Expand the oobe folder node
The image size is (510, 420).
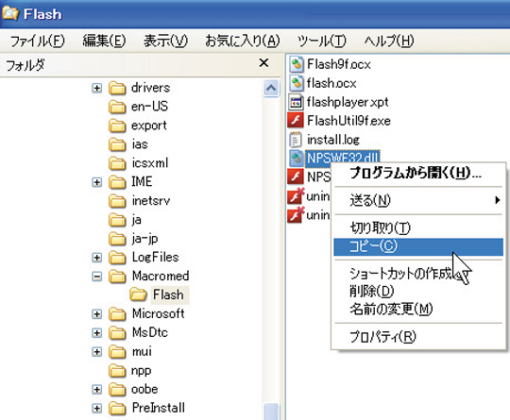(x=96, y=390)
